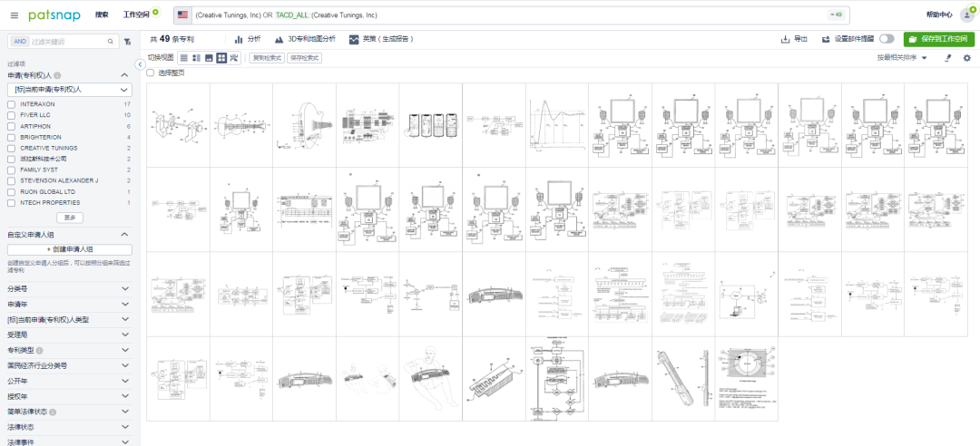Check the INTERAXON applicant filter
This screenshot has width=980, height=446.
[x=11, y=104]
